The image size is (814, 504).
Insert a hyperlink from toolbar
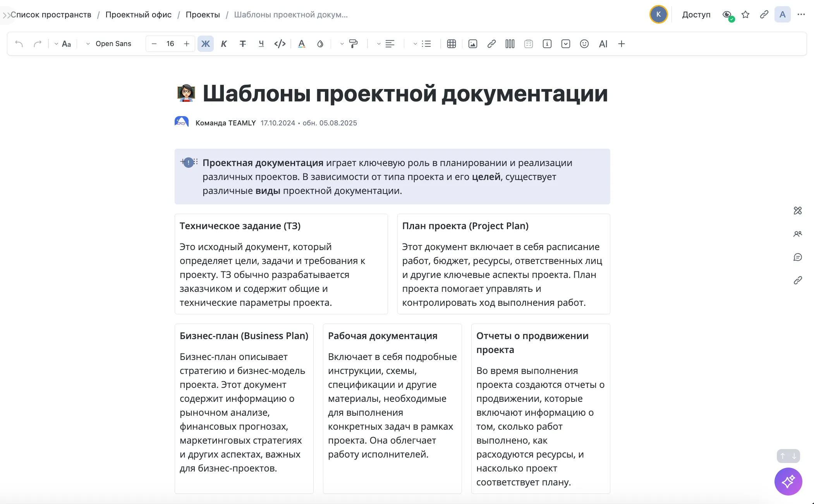coord(491,44)
